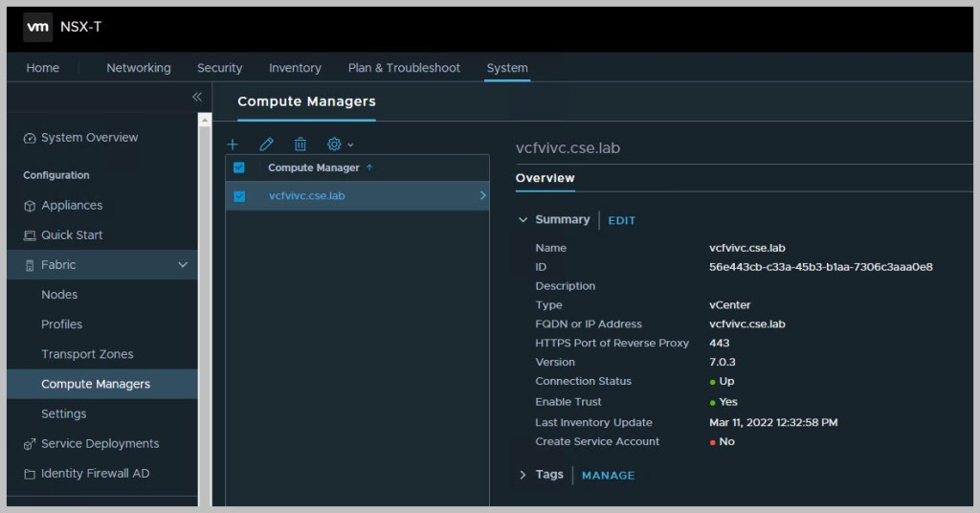Open Appliances from the sidebar
This screenshot has width=980, height=513.
pyautogui.click(x=71, y=206)
